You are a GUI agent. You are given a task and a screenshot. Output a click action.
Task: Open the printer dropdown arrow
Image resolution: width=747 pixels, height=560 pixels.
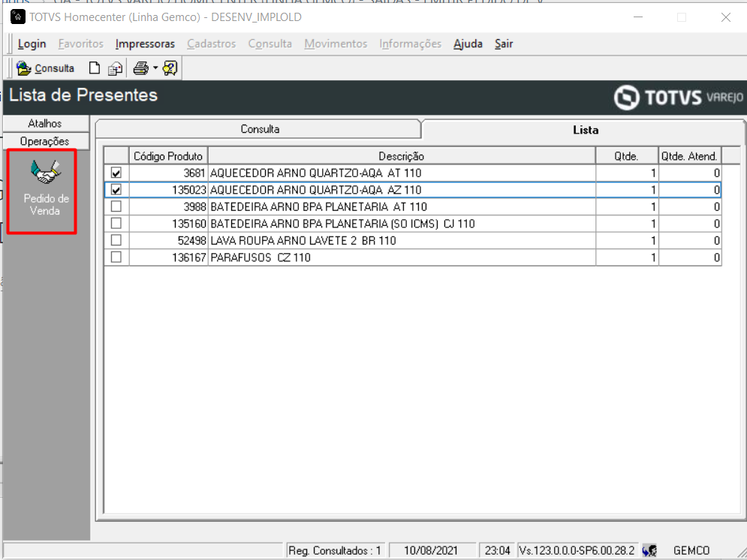pyautogui.click(x=155, y=68)
